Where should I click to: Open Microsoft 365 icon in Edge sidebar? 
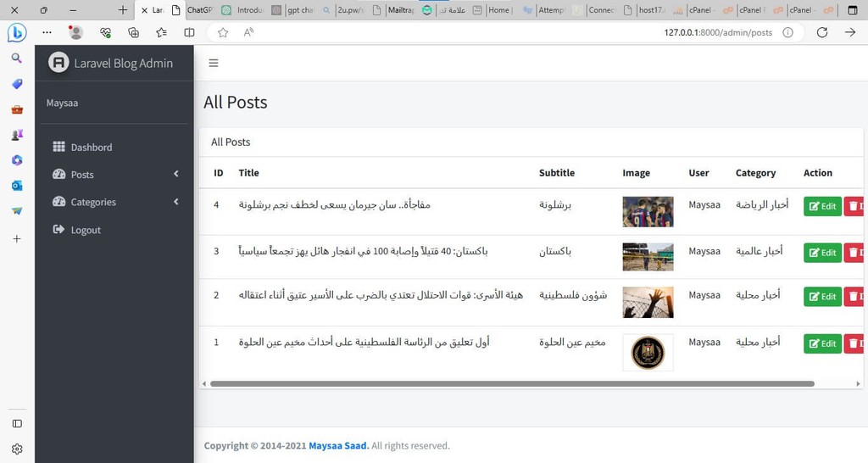pos(17,160)
